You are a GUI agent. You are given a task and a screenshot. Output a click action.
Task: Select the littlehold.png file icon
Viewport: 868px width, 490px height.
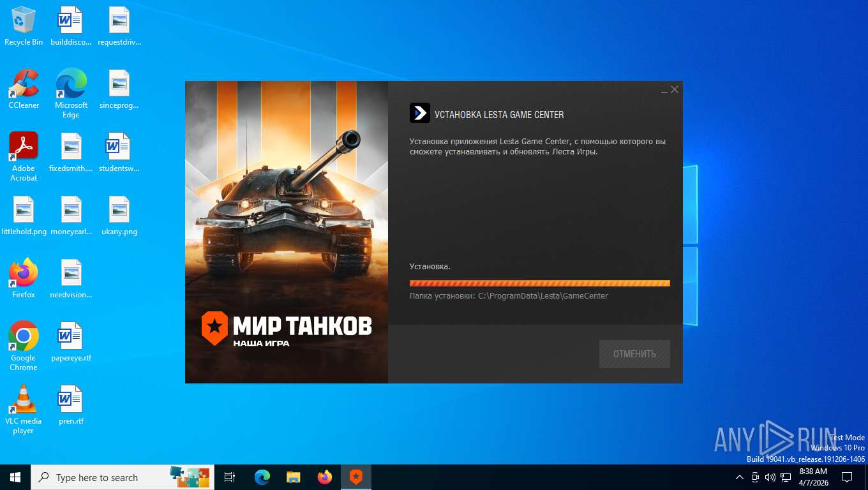pyautogui.click(x=24, y=216)
